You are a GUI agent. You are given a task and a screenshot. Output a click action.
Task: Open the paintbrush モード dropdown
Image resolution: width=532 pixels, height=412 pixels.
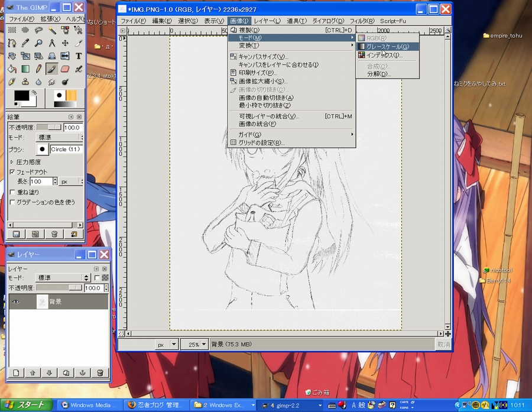[59, 137]
